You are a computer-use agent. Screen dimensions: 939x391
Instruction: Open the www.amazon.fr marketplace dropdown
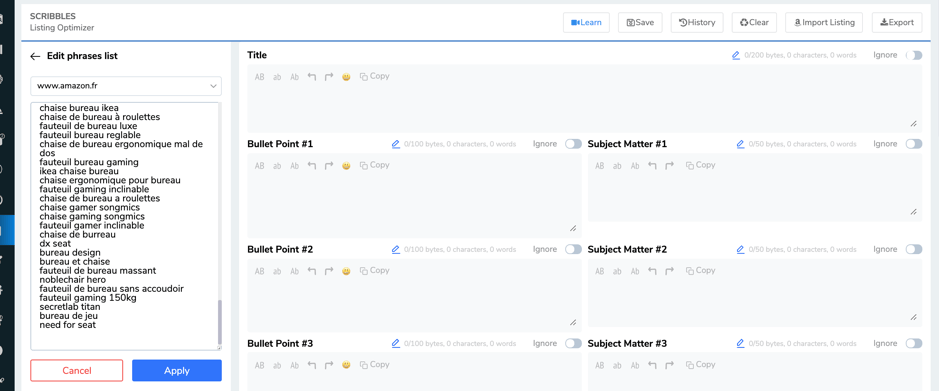[126, 86]
